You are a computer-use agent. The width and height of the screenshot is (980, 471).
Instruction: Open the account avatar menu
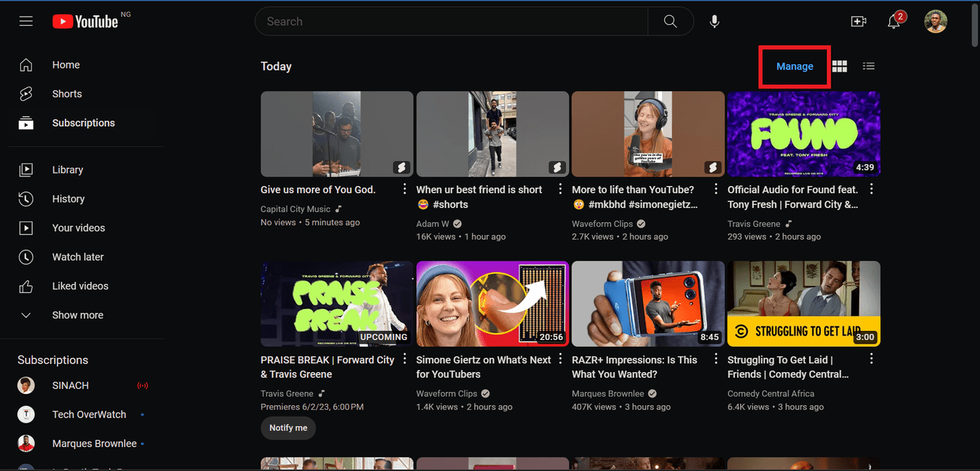tap(936, 22)
